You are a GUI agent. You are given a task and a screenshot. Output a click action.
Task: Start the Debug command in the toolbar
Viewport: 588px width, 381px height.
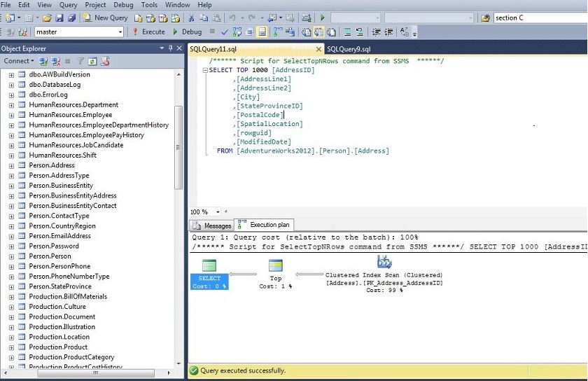(187, 32)
